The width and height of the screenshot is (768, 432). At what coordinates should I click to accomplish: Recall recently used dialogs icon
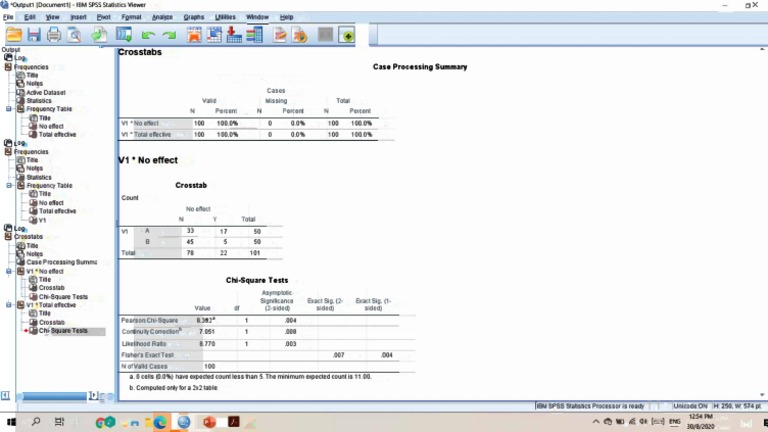point(123,35)
